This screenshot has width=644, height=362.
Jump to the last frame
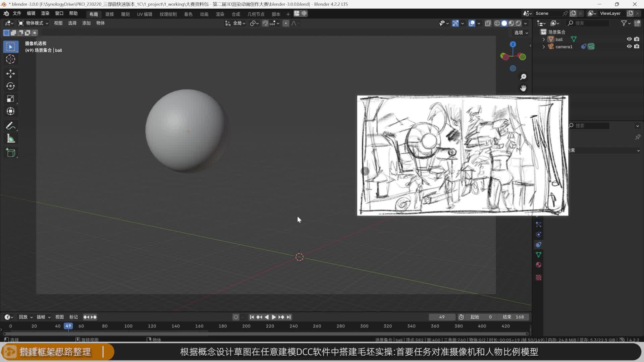point(288,317)
